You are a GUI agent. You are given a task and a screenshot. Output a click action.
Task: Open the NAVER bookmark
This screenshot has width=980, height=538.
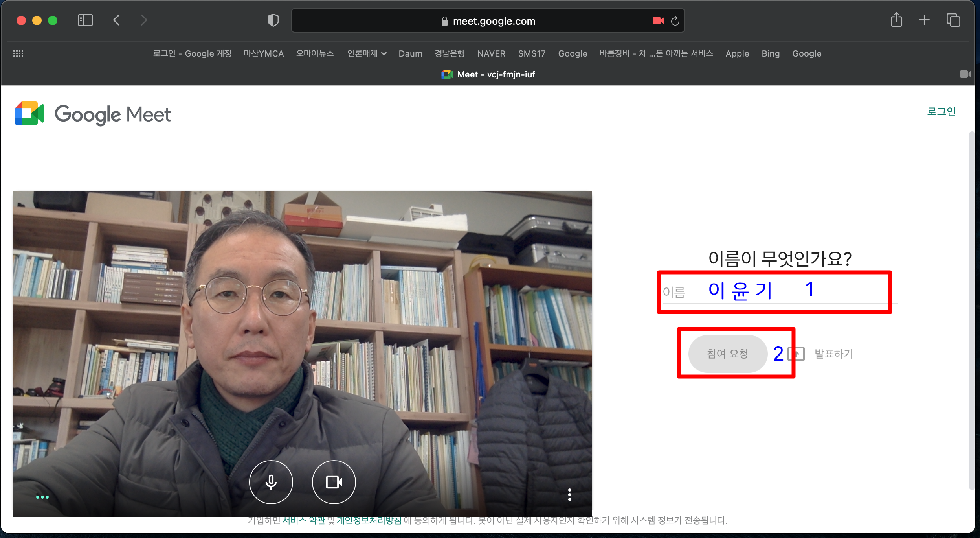(x=491, y=53)
